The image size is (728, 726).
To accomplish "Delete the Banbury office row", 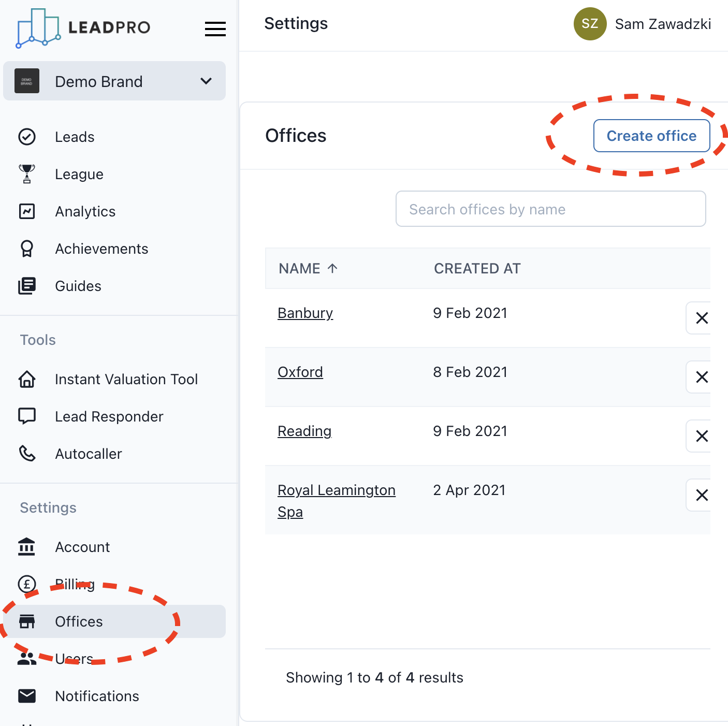I will tap(702, 318).
